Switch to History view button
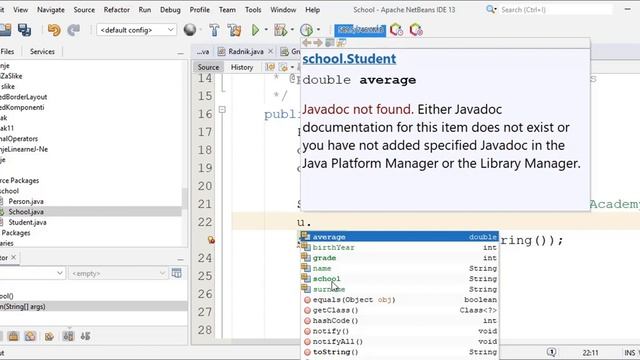Screen dimensions: 640x360 pyautogui.click(x=242, y=67)
